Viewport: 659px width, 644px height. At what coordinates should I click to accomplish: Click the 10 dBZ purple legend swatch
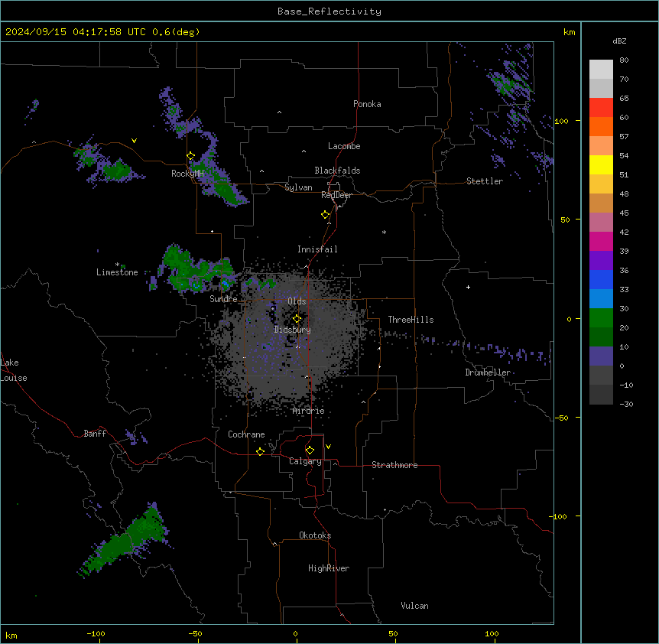coord(601,356)
